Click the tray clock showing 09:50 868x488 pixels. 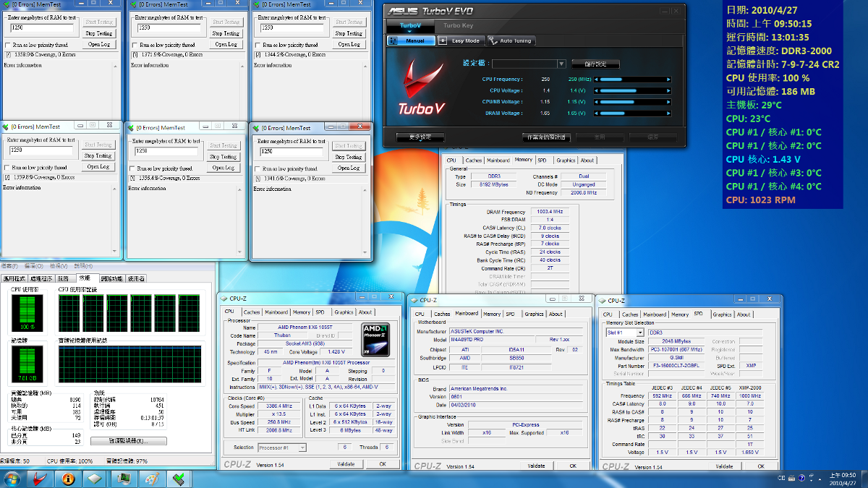pos(844,478)
